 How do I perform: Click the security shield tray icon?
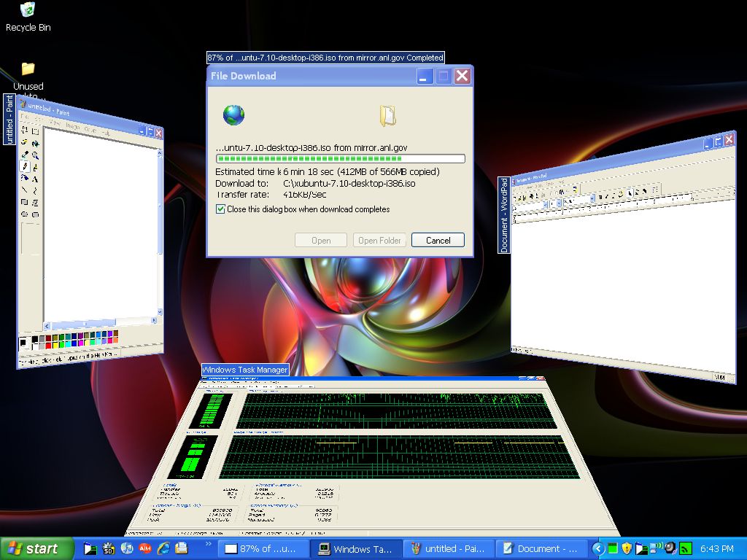point(627,548)
